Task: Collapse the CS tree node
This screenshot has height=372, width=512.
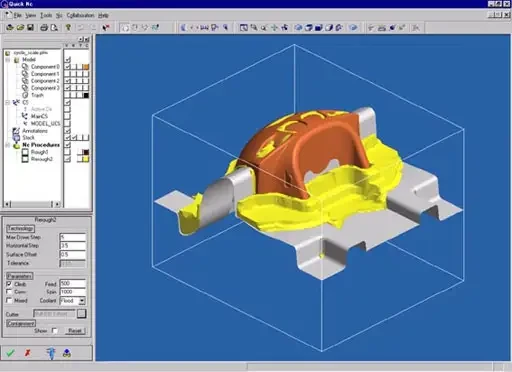Action: 8,102
